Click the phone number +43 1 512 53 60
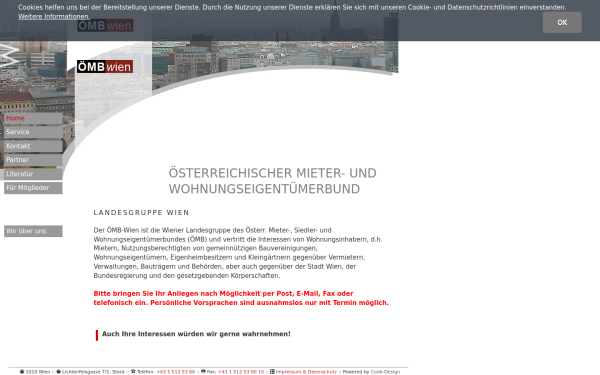The width and height of the screenshot is (600, 375). tap(176, 372)
